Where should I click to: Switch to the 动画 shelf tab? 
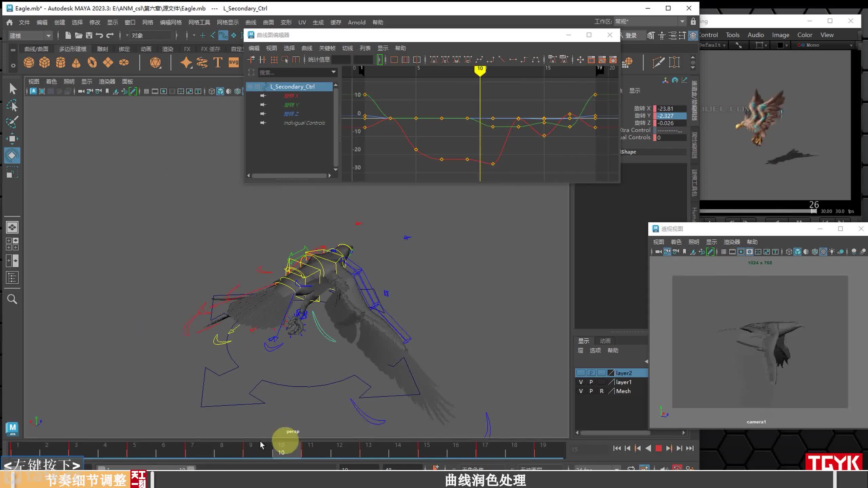[146, 49]
